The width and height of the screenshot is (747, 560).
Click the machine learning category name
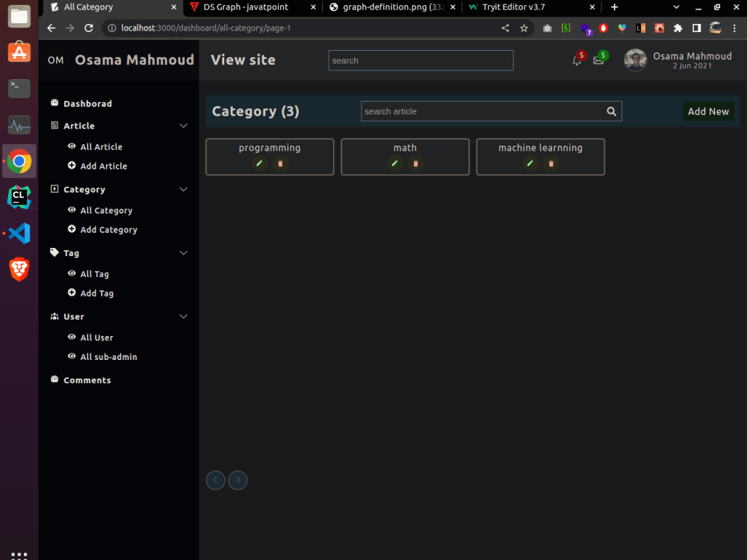[540, 148]
